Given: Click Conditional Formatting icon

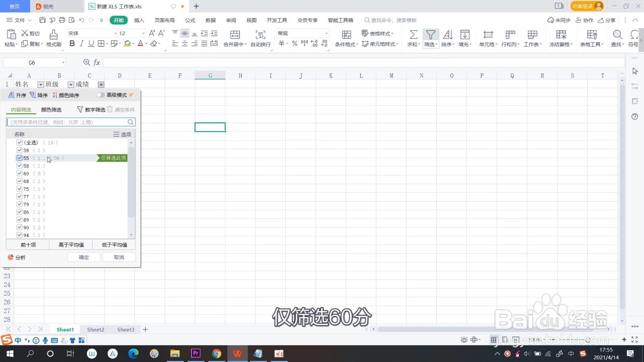Looking at the screenshot, I should [x=346, y=35].
